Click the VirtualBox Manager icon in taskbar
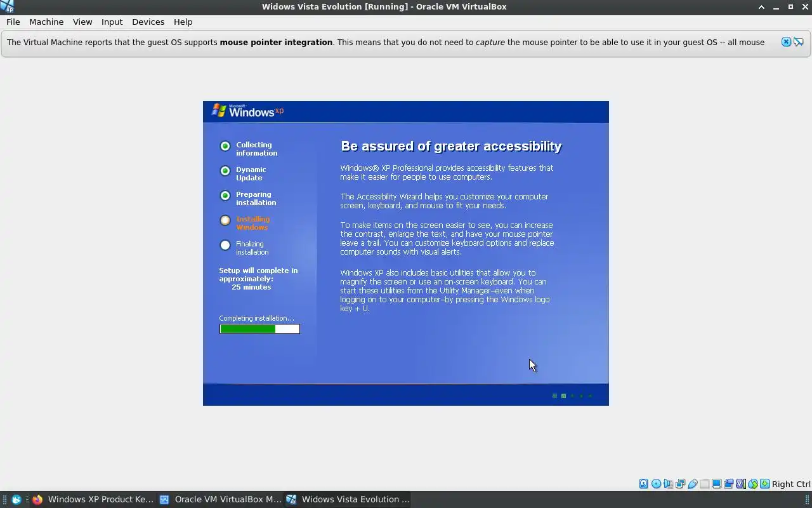This screenshot has width=812, height=508. coord(164,499)
